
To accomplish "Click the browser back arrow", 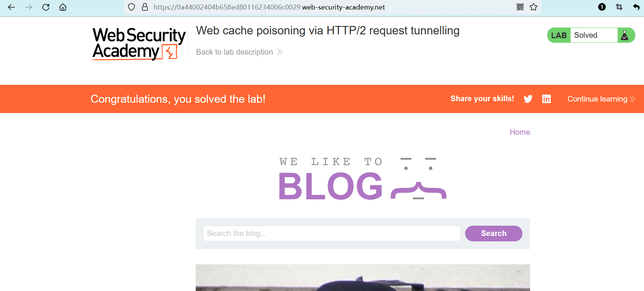I will 11,7.
